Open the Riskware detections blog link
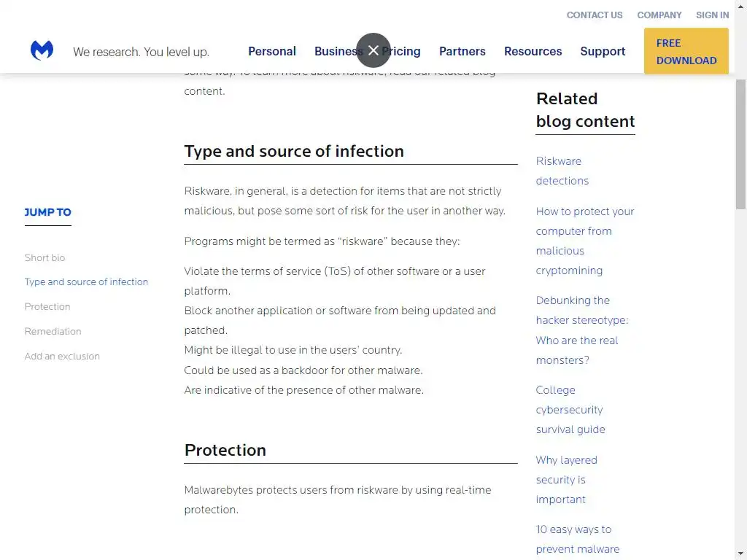This screenshot has width=747, height=560. [x=562, y=171]
